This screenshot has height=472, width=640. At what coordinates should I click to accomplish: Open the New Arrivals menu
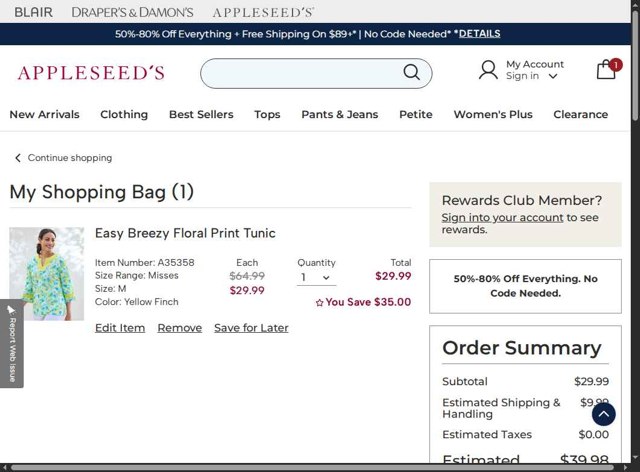[x=44, y=114]
